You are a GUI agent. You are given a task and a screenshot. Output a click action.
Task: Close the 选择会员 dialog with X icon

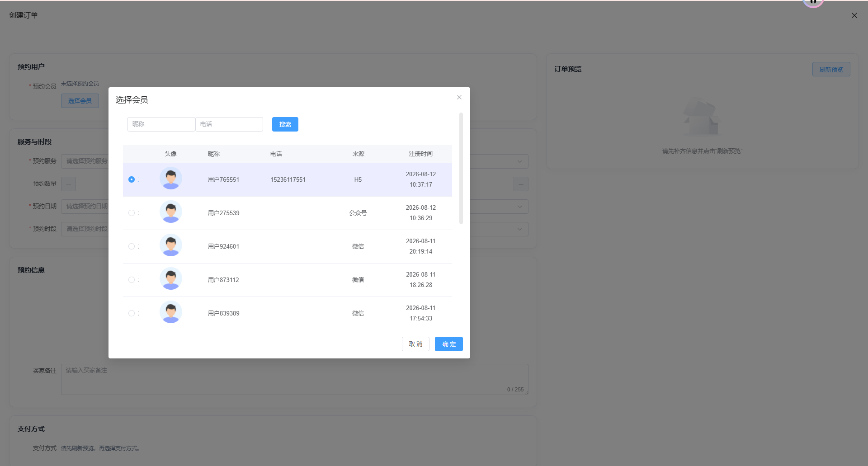tap(459, 97)
